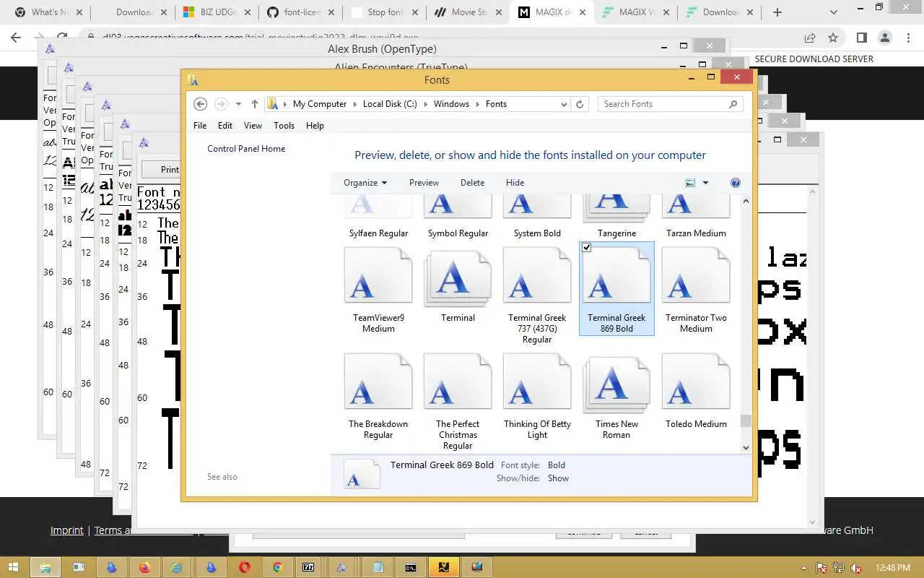Image resolution: width=924 pixels, height=578 pixels.
Task: Open the view options dropdown arrow
Action: tap(706, 183)
